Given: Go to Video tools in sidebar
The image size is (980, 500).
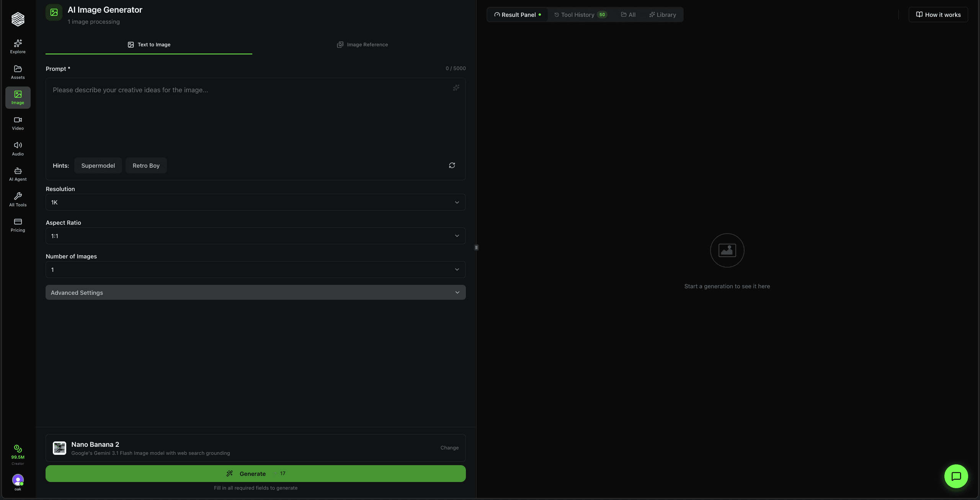Looking at the screenshot, I should (x=18, y=123).
